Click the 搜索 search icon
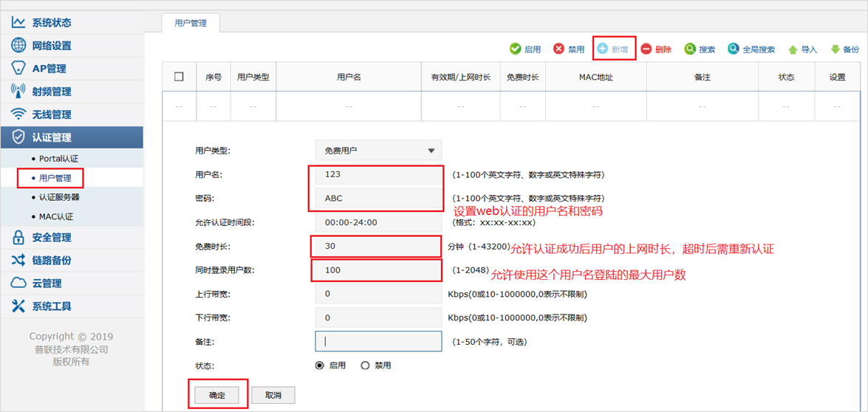868x412 pixels. [690, 49]
